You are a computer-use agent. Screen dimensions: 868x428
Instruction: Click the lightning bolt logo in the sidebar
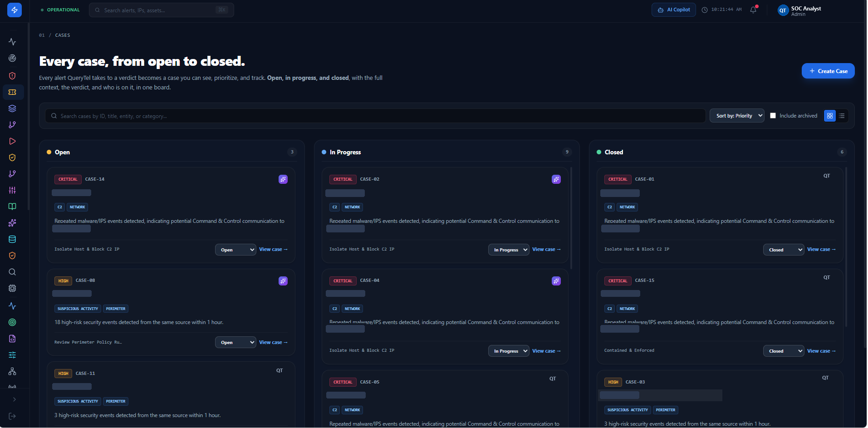point(15,10)
